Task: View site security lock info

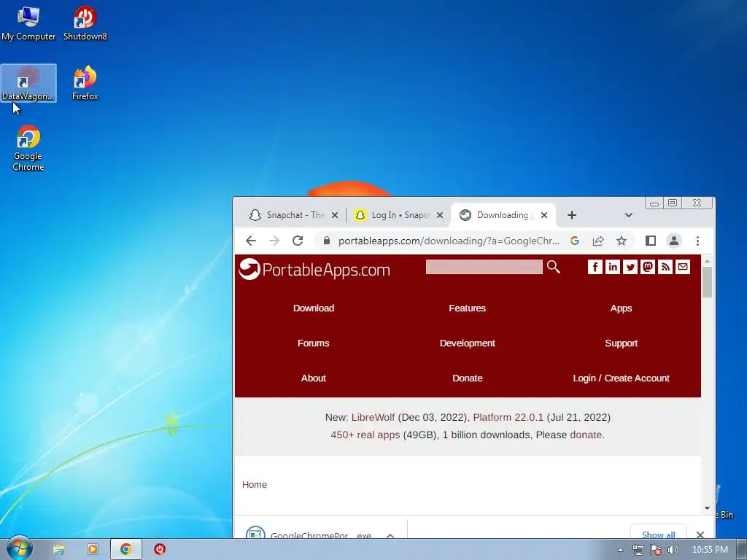Action: [x=327, y=241]
